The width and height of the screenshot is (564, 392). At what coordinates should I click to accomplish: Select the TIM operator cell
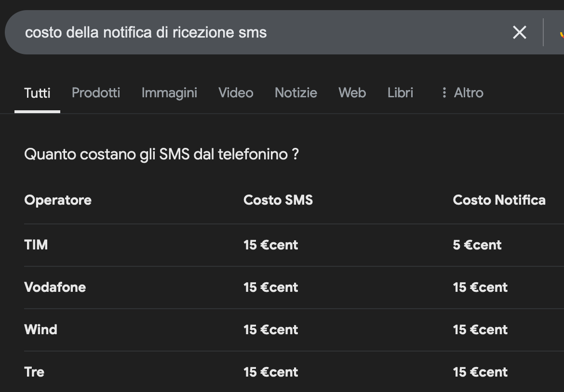coord(36,245)
